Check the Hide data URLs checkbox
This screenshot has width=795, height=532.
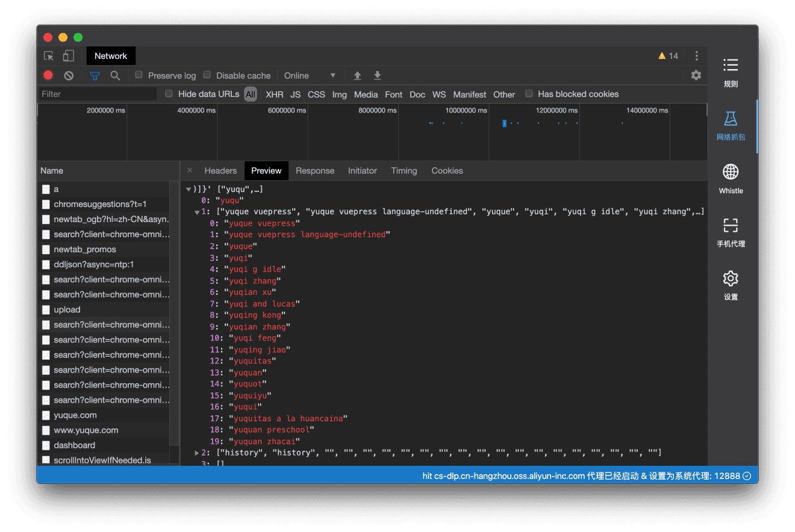(x=169, y=94)
